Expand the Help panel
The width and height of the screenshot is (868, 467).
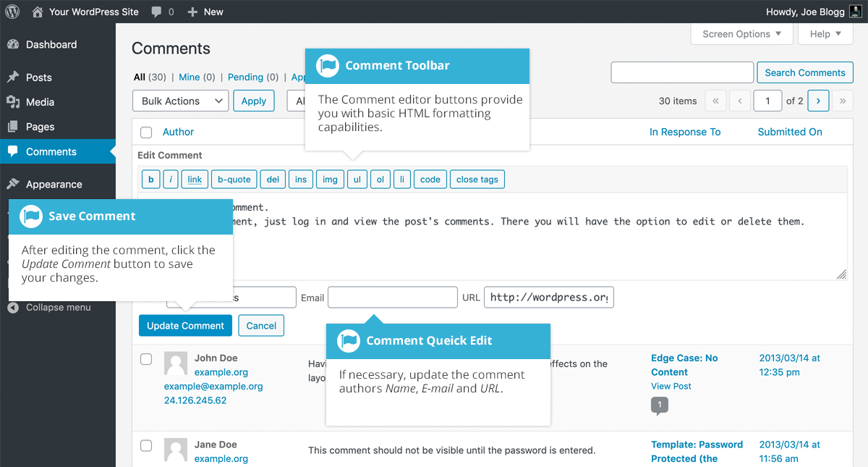pos(825,34)
